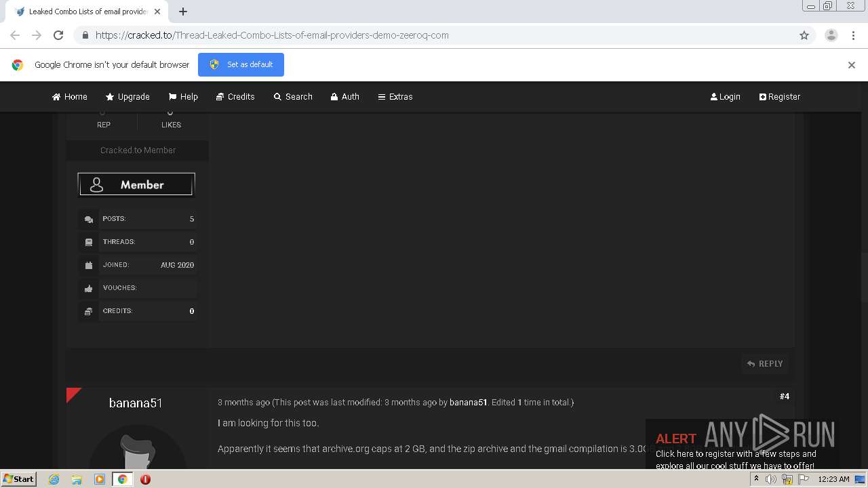Viewport: 868px width, 488px height.
Task: Click the address bar URL
Action: pyautogui.click(x=272, y=35)
